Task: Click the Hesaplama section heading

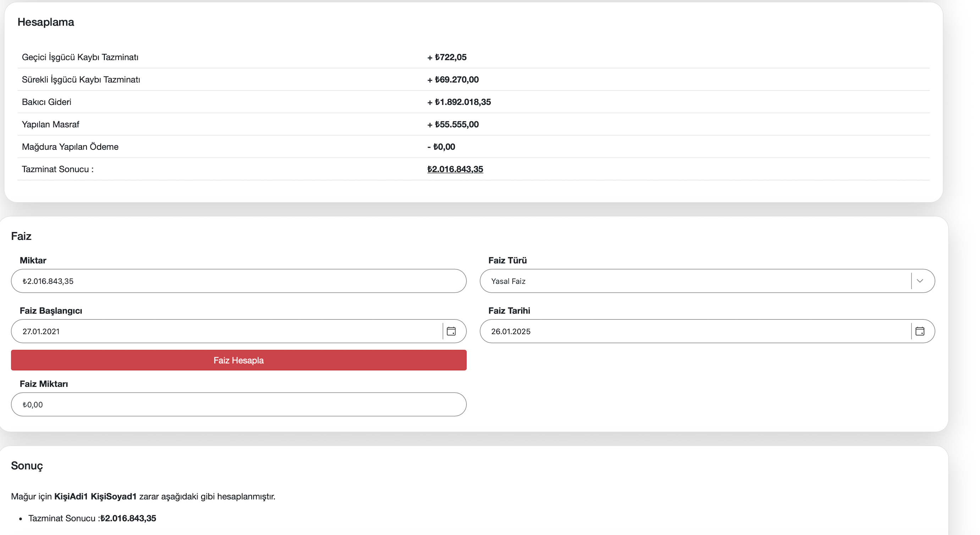Action: 46,22
